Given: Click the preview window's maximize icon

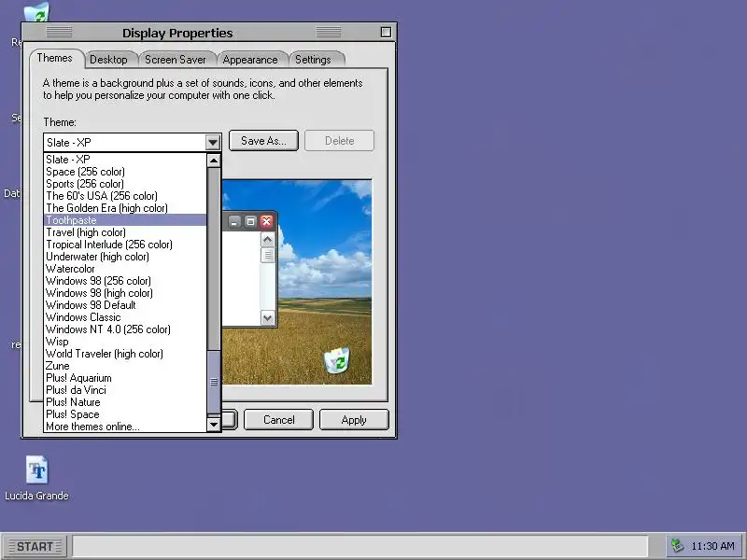Looking at the screenshot, I should point(250,221).
